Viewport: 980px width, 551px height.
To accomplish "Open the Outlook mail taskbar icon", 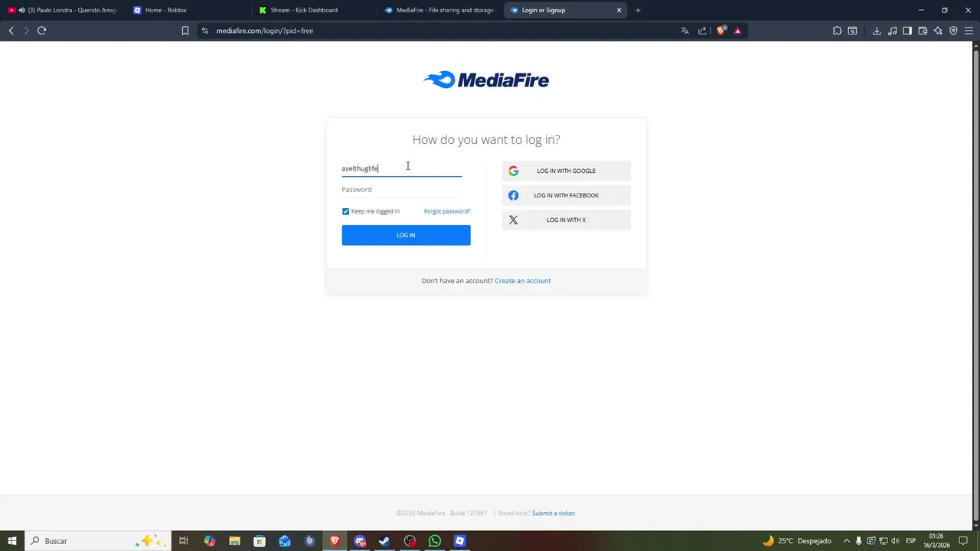I will coord(285,541).
